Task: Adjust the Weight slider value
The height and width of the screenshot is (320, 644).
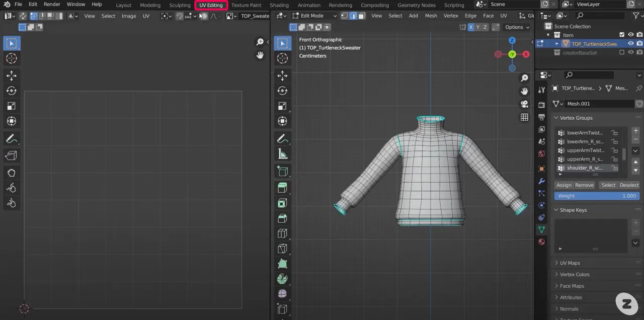Action: click(596, 196)
